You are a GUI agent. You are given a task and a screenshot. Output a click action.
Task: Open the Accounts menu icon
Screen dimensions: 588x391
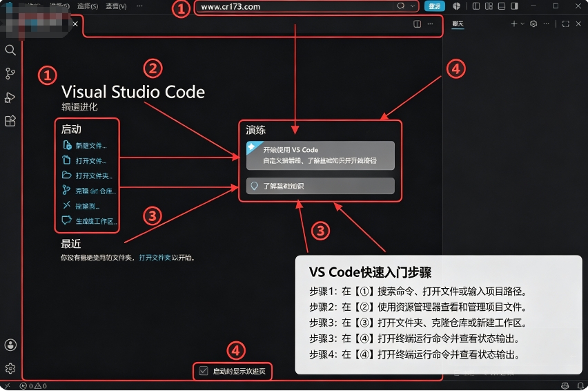tap(10, 345)
